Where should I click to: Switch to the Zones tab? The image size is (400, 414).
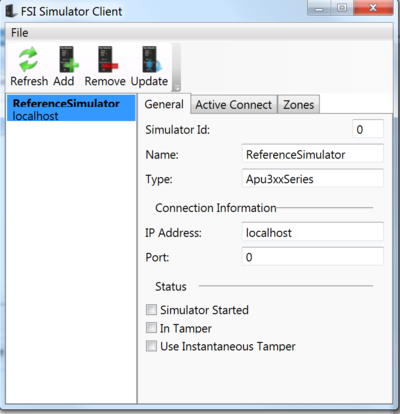298,105
